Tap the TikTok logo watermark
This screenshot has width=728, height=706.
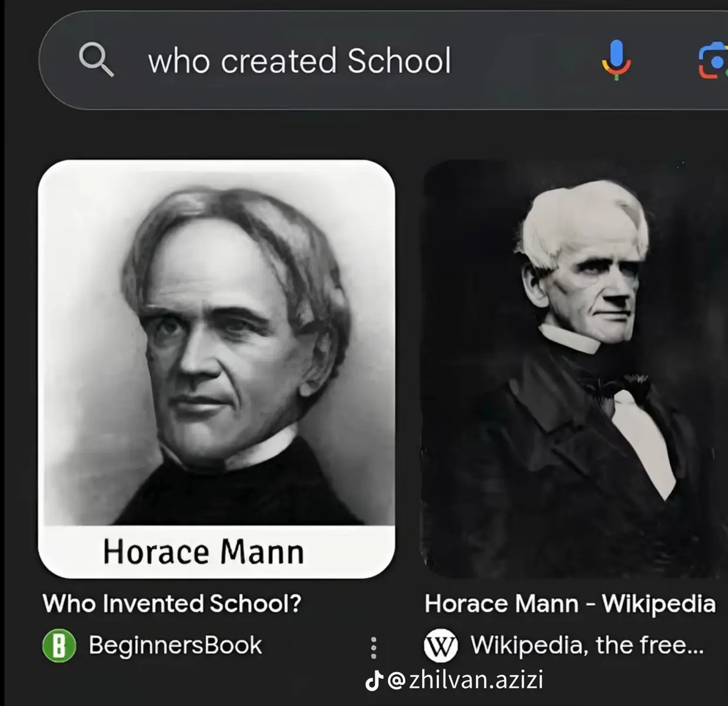pyautogui.click(x=375, y=680)
